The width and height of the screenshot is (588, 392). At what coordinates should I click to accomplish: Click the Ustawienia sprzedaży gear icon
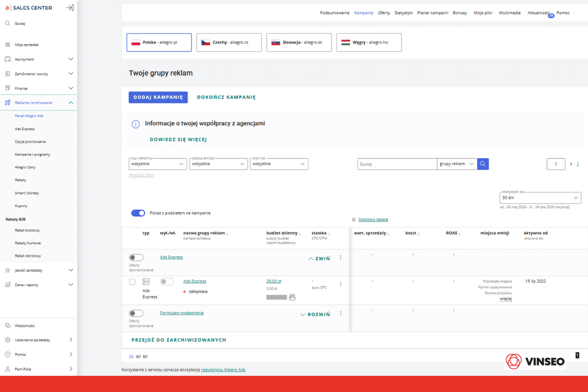(7, 340)
